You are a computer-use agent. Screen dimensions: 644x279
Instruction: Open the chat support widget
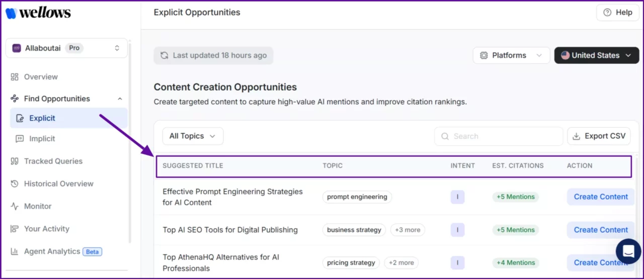(628, 251)
